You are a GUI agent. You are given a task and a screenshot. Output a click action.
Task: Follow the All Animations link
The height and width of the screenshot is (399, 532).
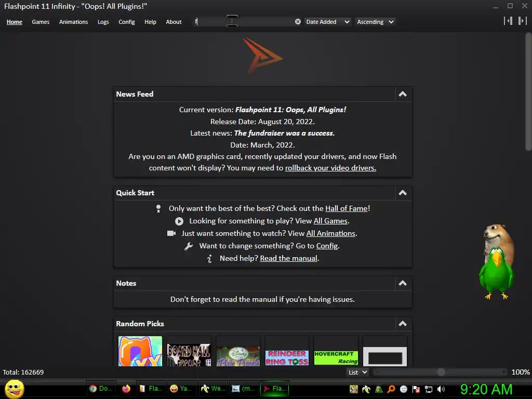[331, 233]
